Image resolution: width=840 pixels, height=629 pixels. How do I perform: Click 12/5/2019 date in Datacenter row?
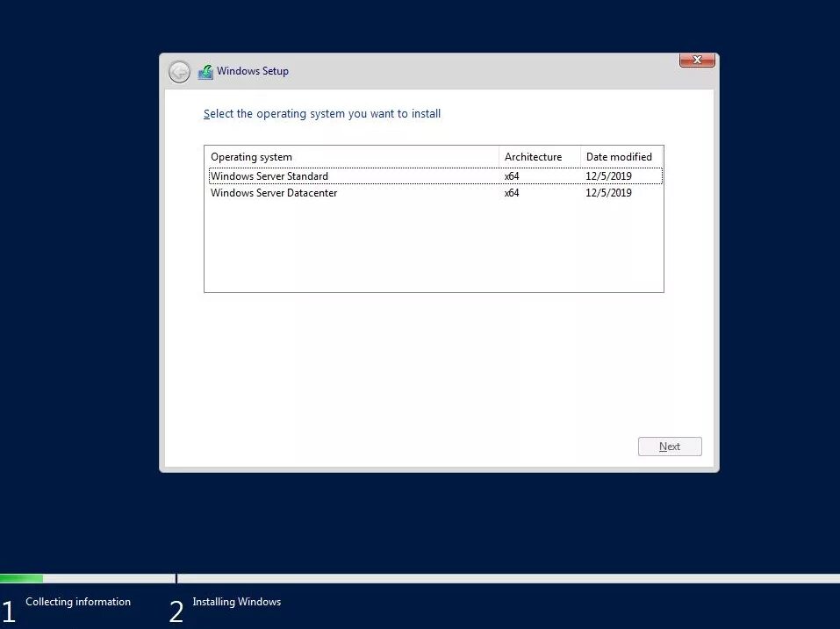tap(608, 193)
